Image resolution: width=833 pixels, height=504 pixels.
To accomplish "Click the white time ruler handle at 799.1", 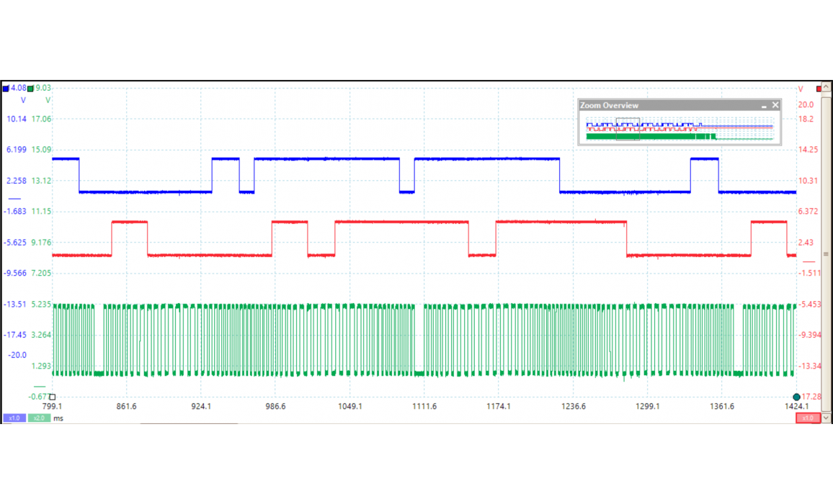I will point(52,397).
